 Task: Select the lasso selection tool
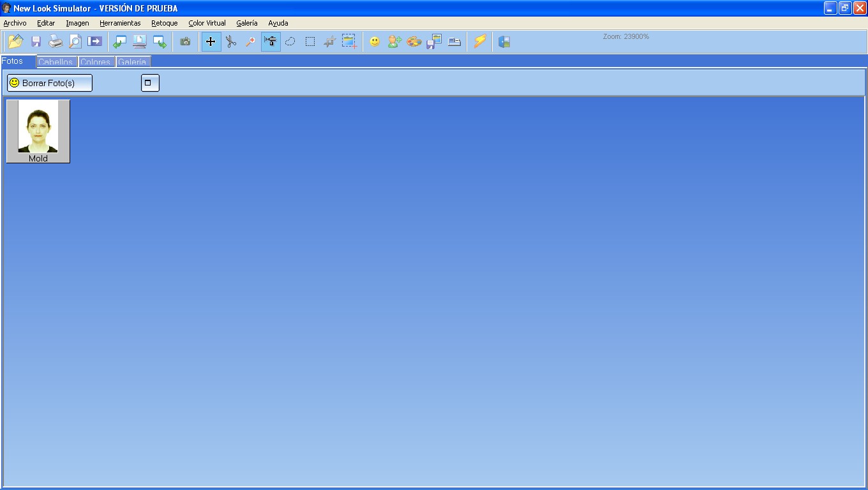tap(290, 41)
